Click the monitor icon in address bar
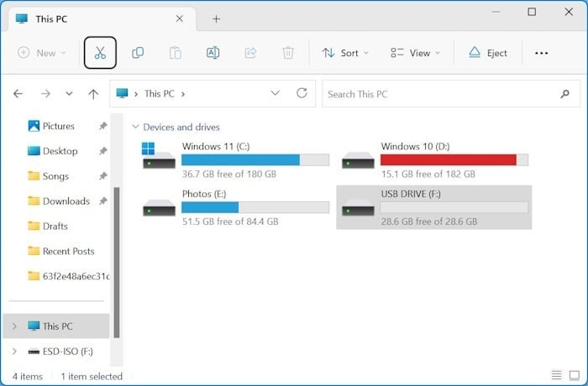Screen dimensions: 588x386 pos(123,93)
